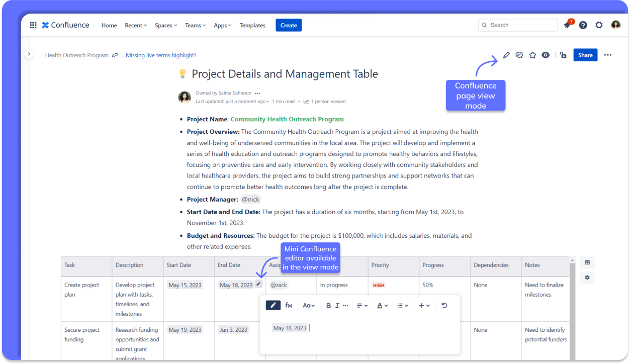
Task: Open the Health Outreach Program breadcrumb link
Action: point(77,55)
